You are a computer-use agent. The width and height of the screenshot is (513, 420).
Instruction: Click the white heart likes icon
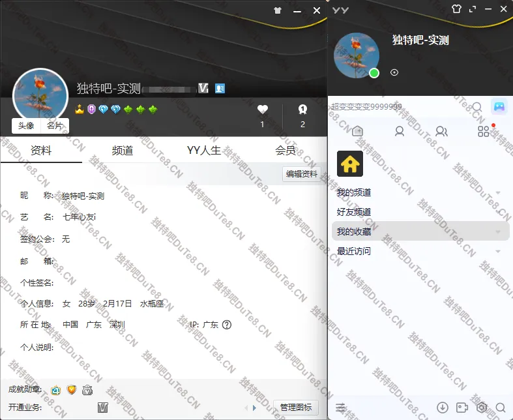(263, 110)
